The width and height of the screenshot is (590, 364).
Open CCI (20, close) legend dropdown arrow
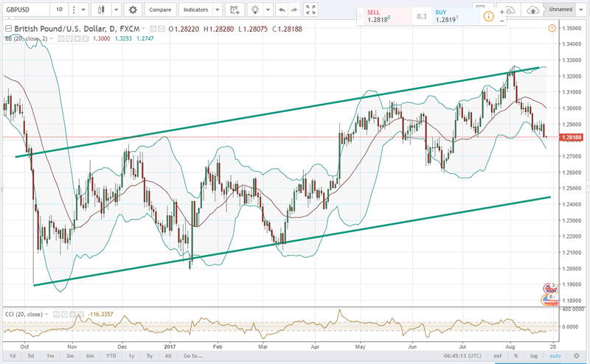46,315
